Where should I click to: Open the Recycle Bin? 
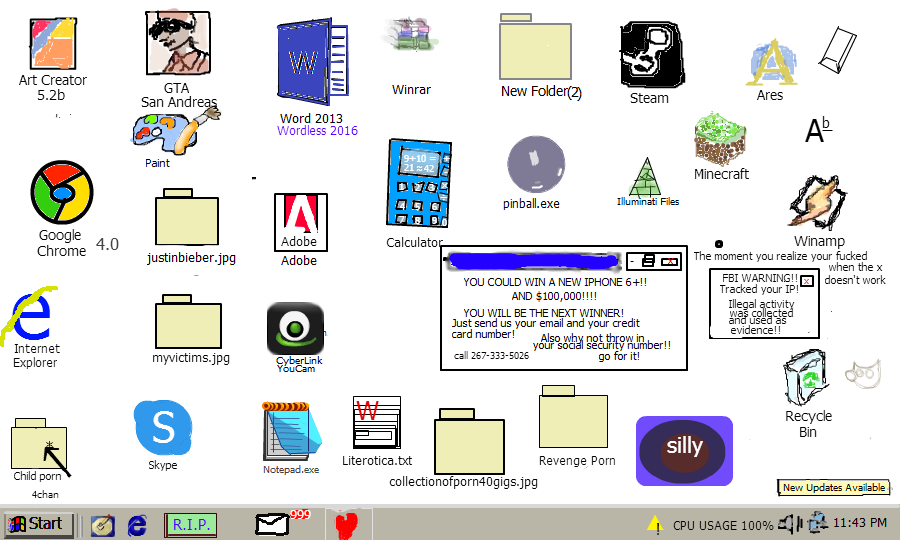coord(808,380)
